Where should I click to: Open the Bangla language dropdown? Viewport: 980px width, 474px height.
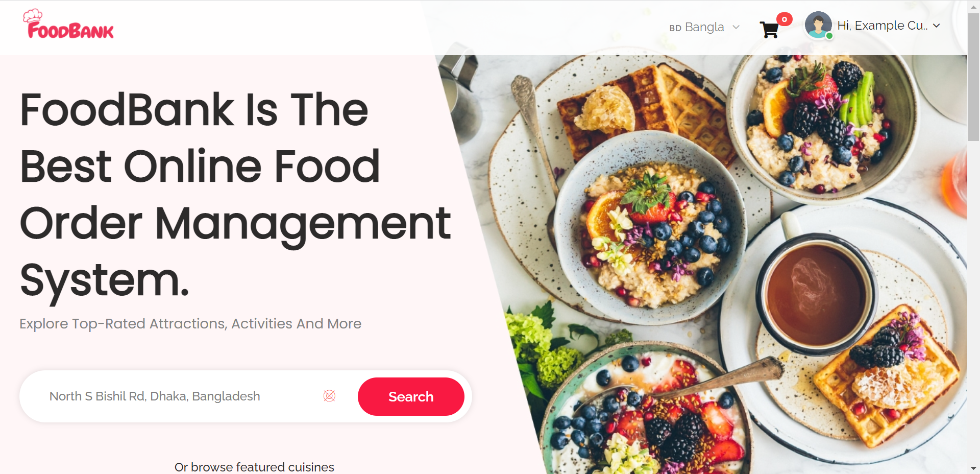click(704, 27)
